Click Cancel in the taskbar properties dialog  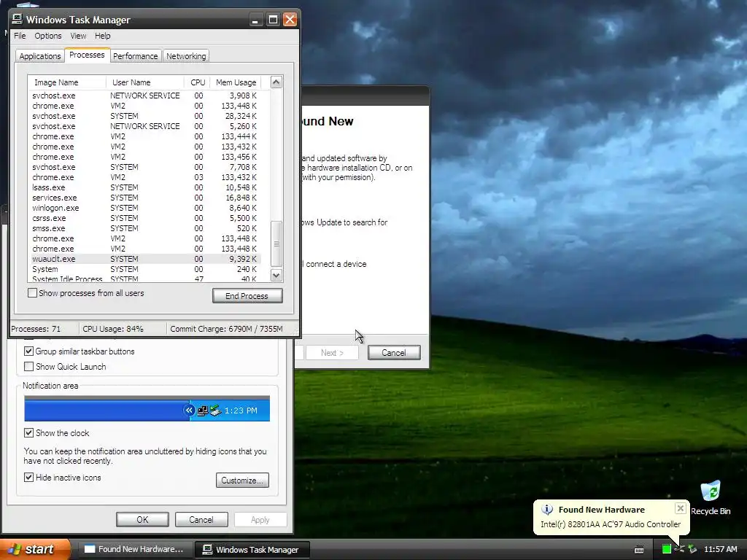coord(201,519)
